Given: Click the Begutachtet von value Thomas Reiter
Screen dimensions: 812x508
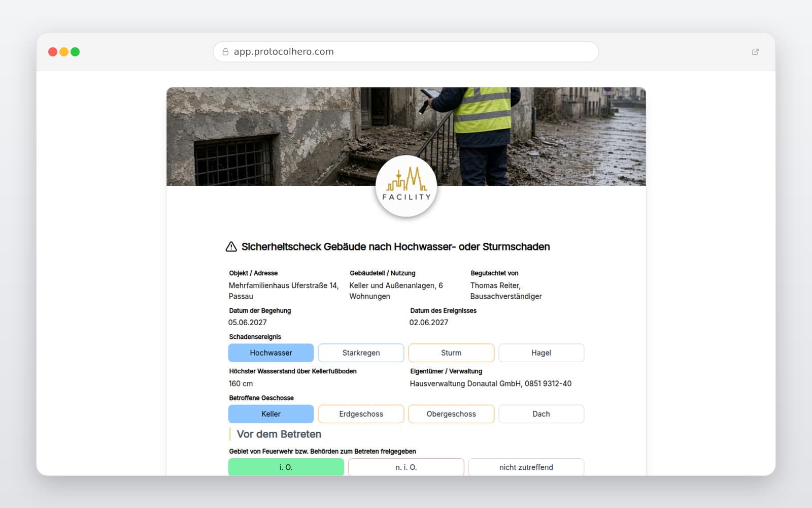Looking at the screenshot, I should pos(506,291).
